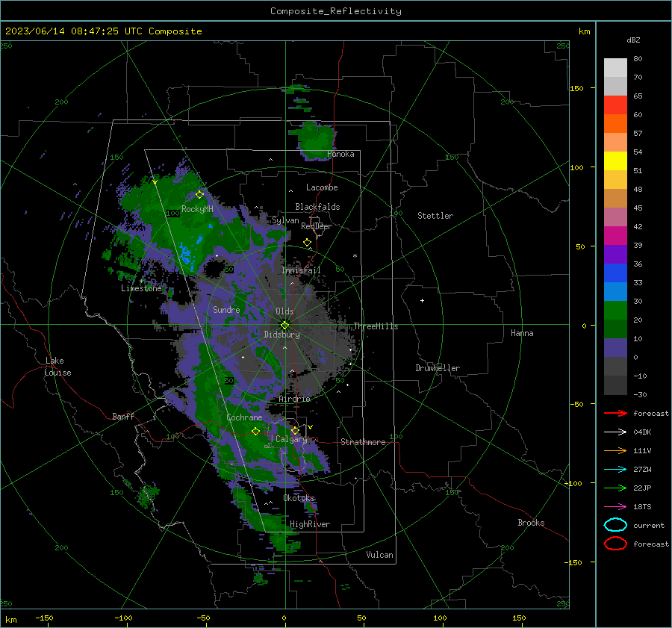672x628 pixels.
Task: Click the white plus marker west of Hanna
Action: (x=422, y=300)
